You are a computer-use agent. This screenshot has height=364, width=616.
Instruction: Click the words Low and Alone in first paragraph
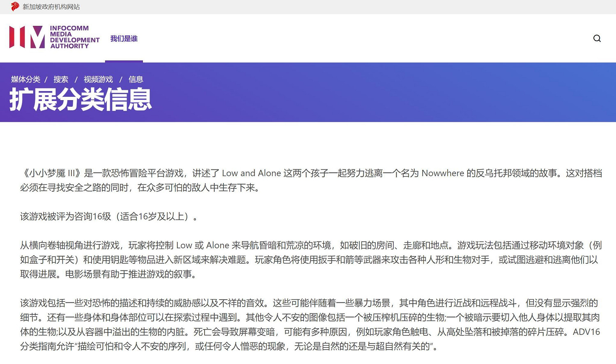coord(251,173)
